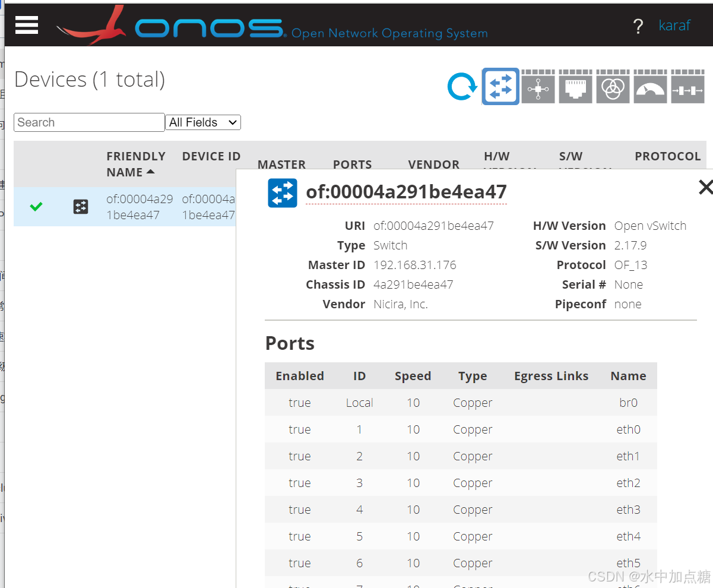Click the help question mark button

click(x=638, y=26)
